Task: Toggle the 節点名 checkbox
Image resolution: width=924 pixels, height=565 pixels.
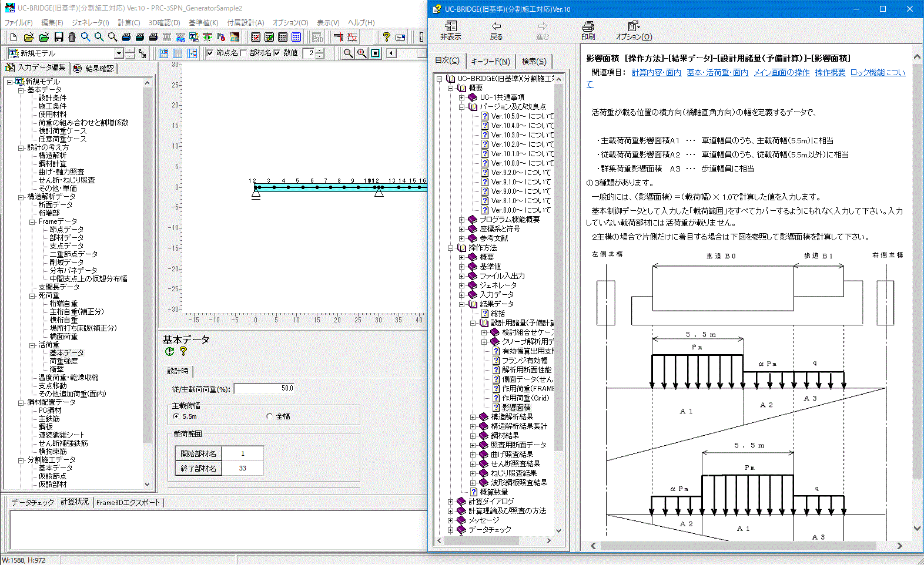Action: coord(210,53)
